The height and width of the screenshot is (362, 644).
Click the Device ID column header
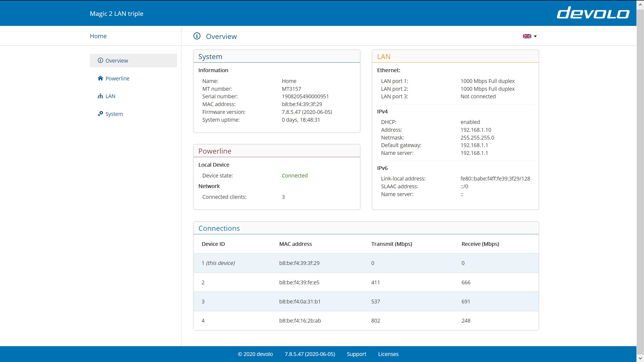pyautogui.click(x=213, y=244)
